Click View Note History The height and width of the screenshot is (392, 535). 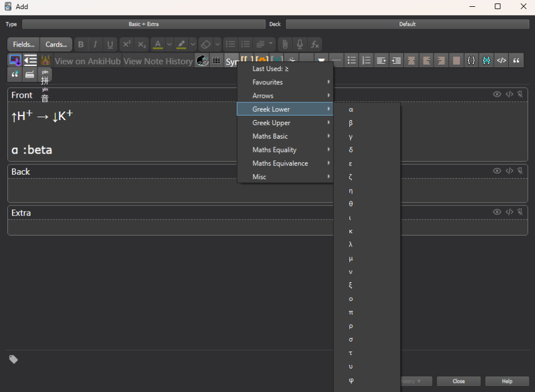pos(158,61)
